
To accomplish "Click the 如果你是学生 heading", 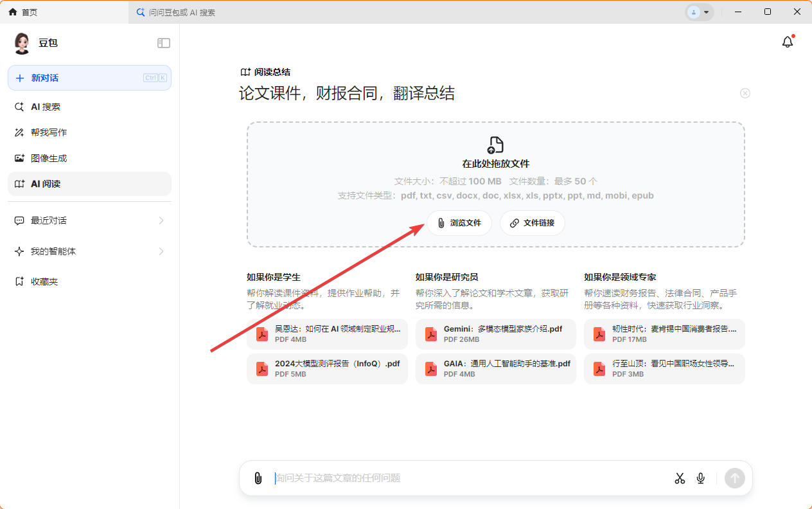I will click(x=274, y=277).
